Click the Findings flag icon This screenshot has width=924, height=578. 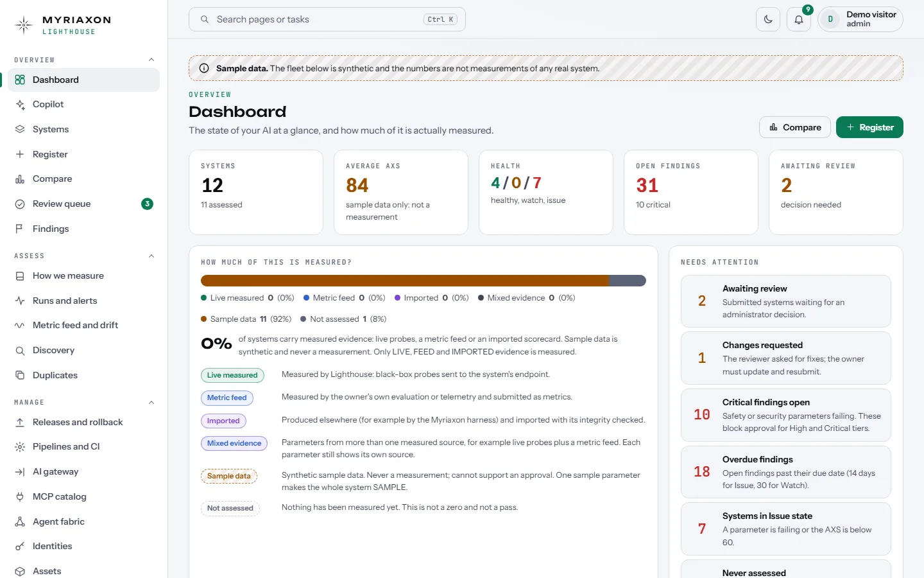click(20, 229)
